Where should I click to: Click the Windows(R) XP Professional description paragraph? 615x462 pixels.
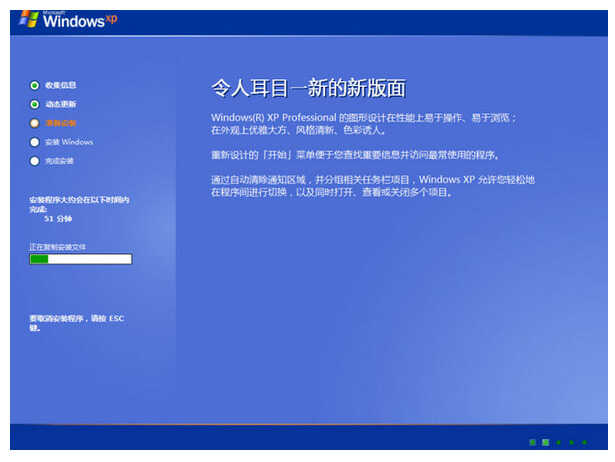(x=364, y=124)
